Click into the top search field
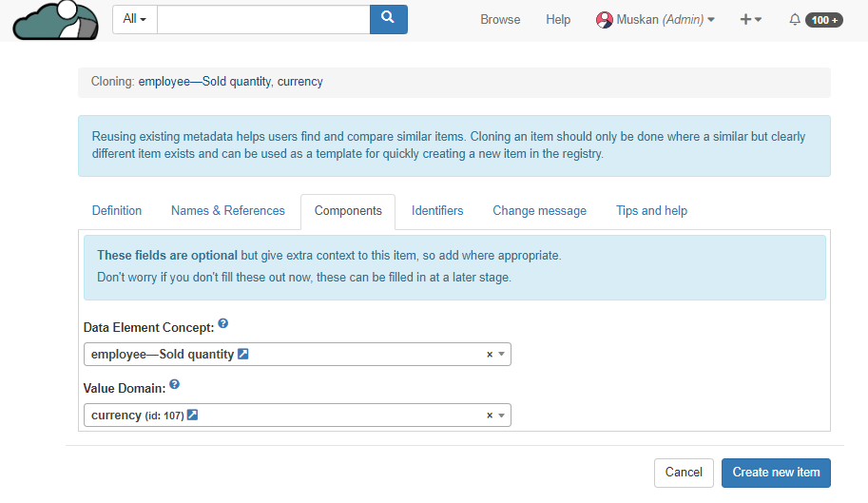Image resolution: width=868 pixels, height=503 pixels. 263,19
